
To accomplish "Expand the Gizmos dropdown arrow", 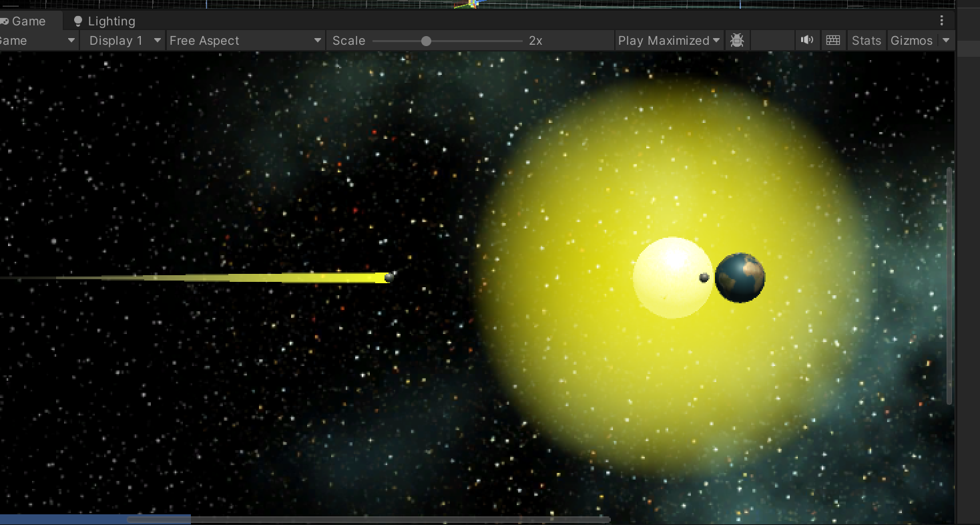I will coord(947,40).
